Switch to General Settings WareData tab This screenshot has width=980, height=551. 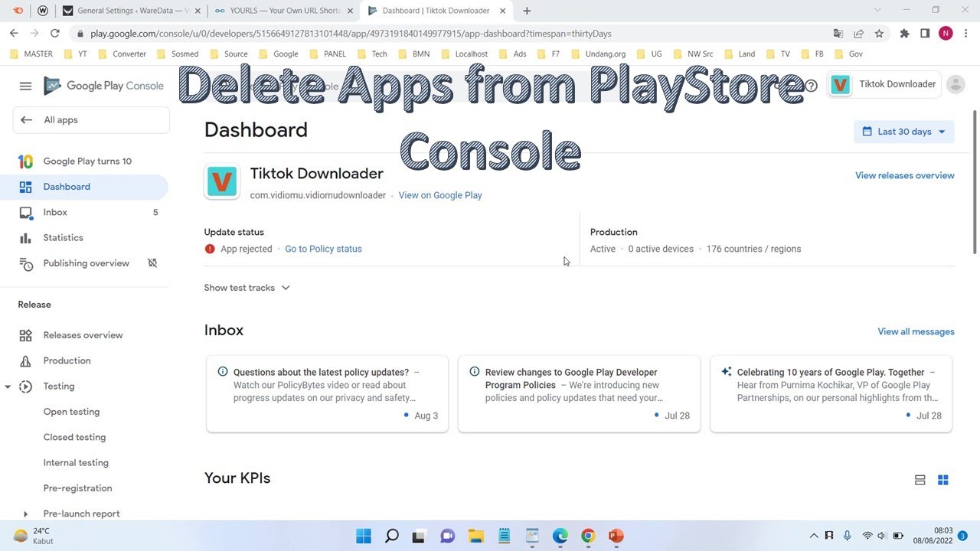pos(132,11)
